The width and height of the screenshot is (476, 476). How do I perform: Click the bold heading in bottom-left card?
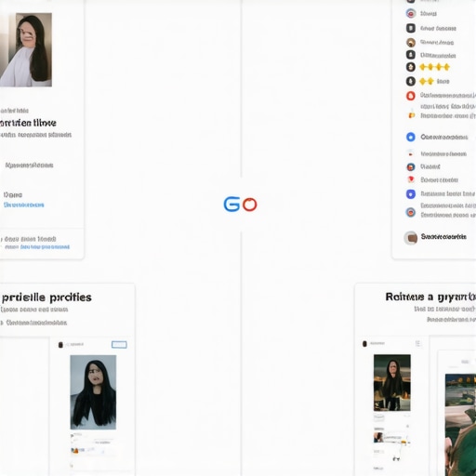[x=46, y=297]
